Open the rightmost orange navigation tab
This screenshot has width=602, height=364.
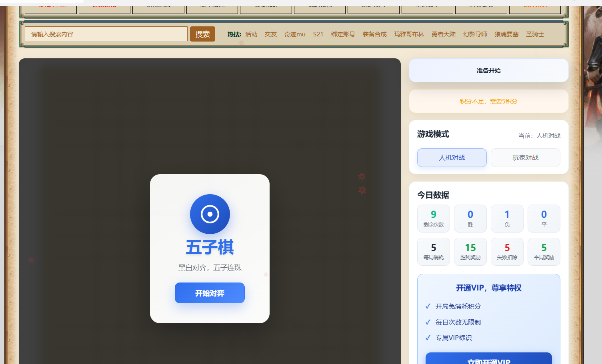point(534,5)
